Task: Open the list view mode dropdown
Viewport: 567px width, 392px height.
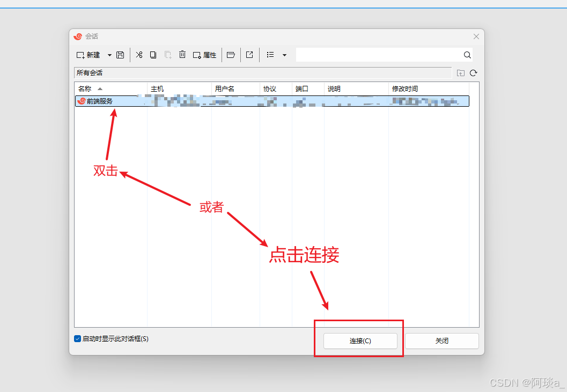Action: pyautogui.click(x=285, y=55)
